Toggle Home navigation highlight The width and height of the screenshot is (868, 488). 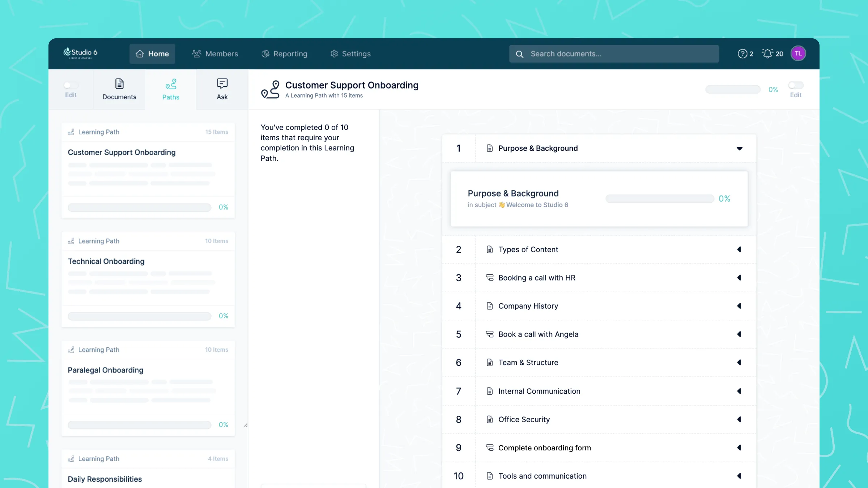pos(152,53)
